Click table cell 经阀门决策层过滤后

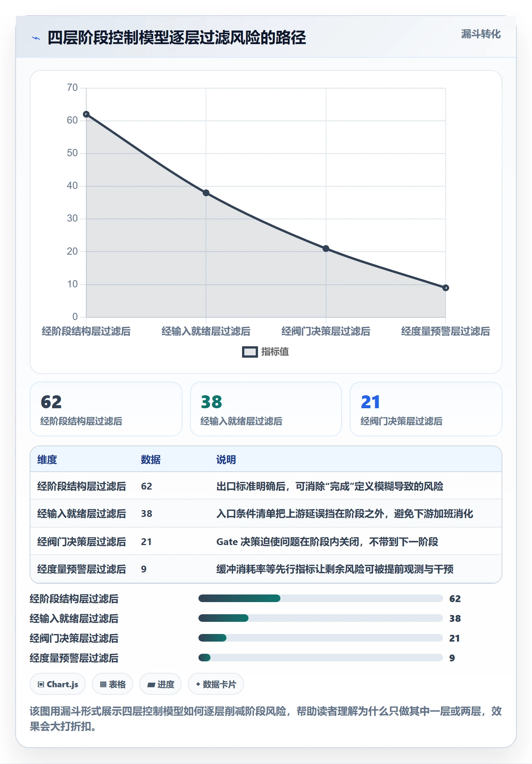[x=82, y=542]
